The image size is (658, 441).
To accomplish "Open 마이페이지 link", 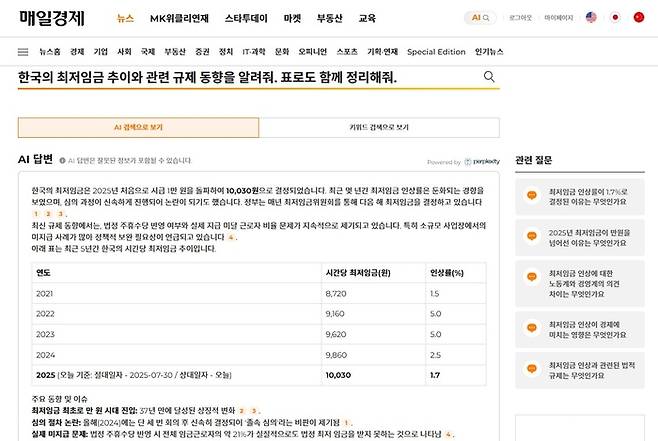I will pos(559,18).
